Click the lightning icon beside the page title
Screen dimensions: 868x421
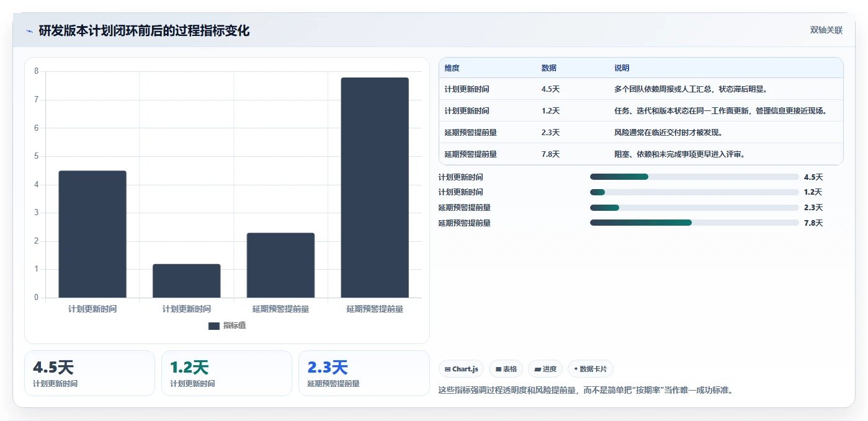click(29, 31)
